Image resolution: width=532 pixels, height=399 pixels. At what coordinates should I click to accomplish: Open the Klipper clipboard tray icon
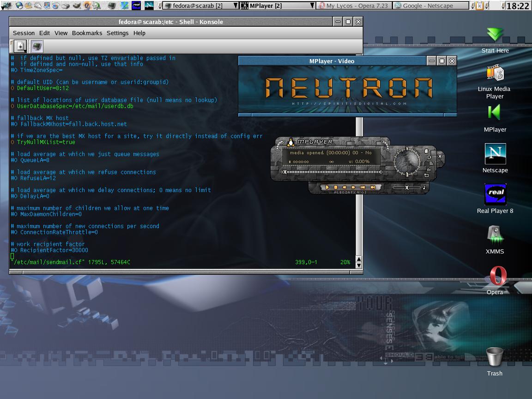pyautogui.click(x=480, y=6)
